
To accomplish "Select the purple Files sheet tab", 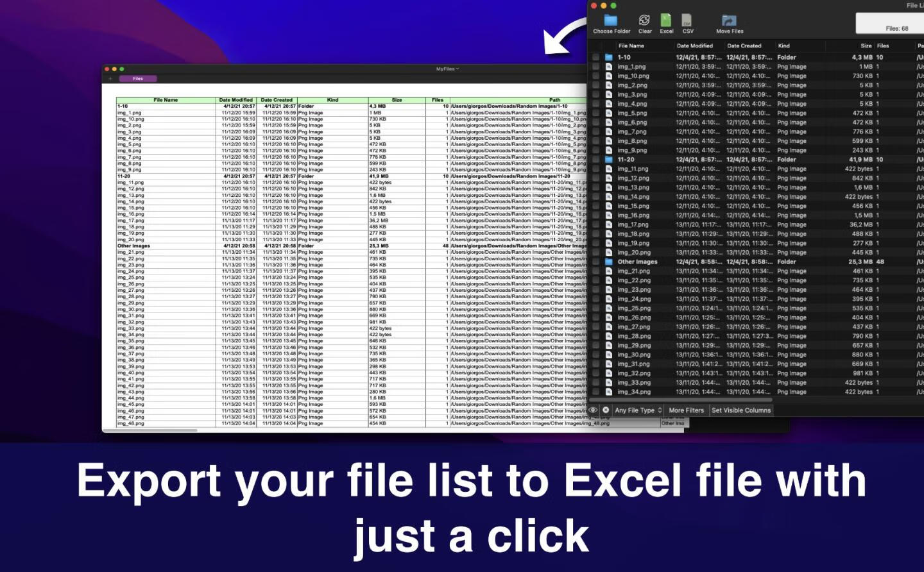I will [138, 79].
